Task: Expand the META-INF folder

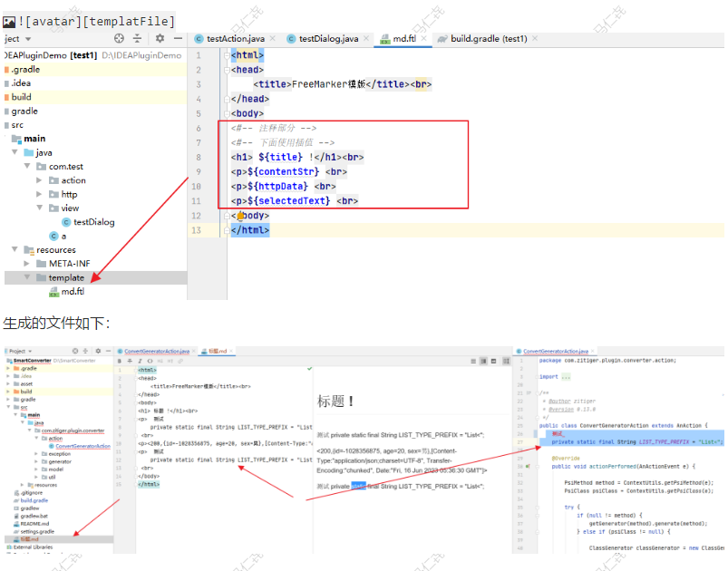Action: [x=27, y=264]
